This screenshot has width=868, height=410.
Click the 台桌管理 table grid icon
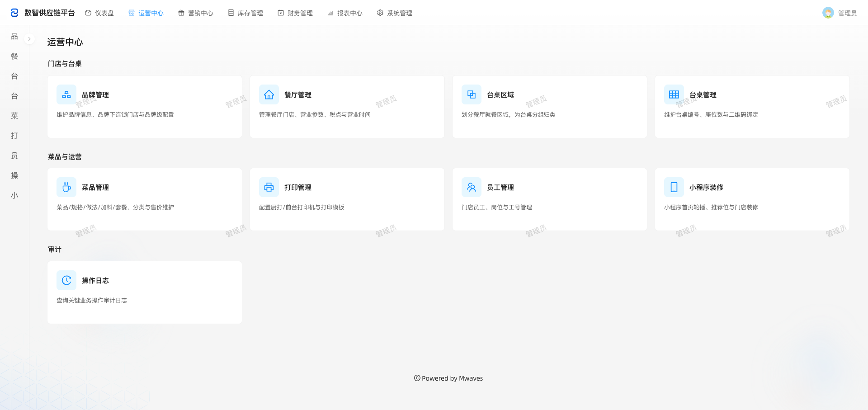(674, 94)
